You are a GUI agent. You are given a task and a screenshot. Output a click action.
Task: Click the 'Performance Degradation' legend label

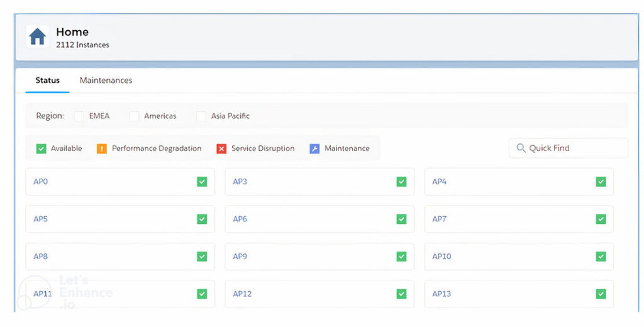pos(157,148)
